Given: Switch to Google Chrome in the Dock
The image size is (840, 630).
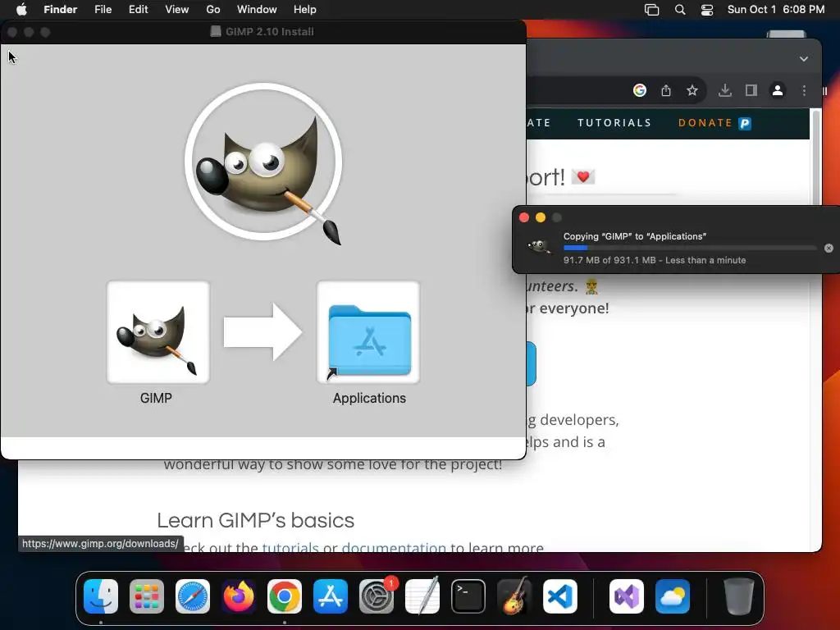Looking at the screenshot, I should [285, 596].
